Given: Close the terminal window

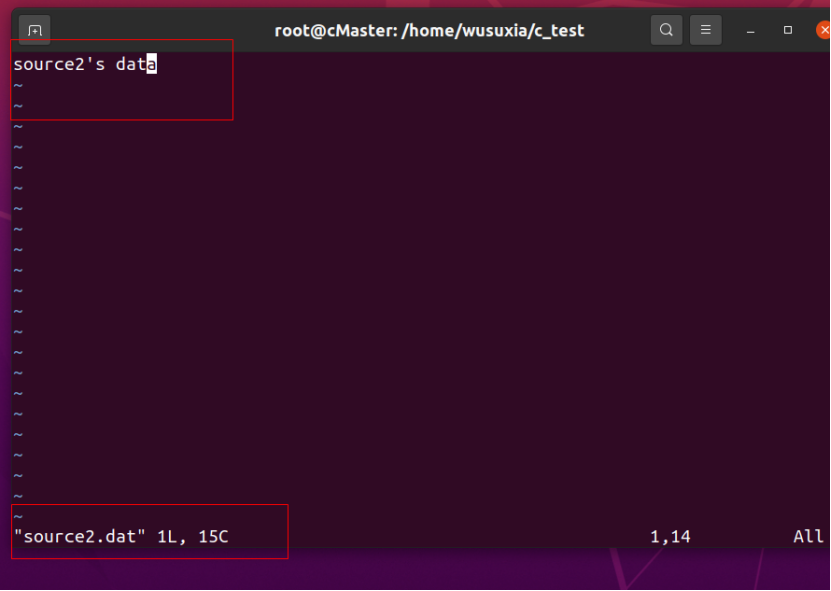Looking at the screenshot, I should click(823, 30).
